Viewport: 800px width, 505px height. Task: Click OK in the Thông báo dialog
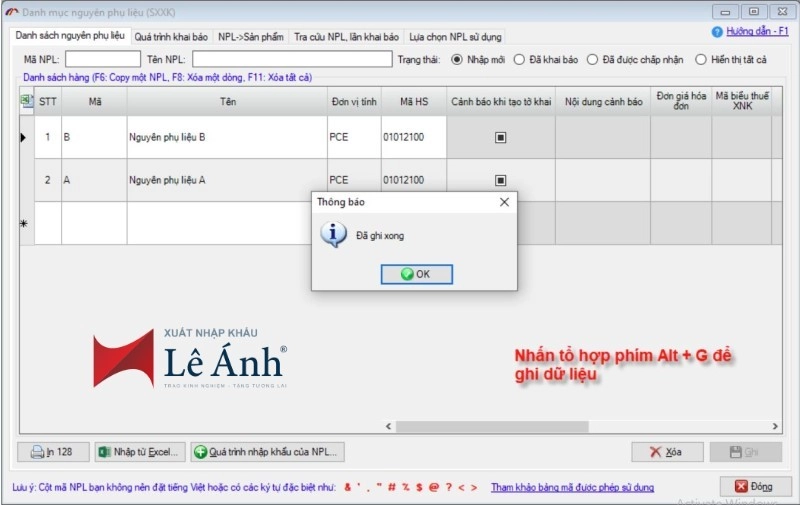(x=417, y=274)
